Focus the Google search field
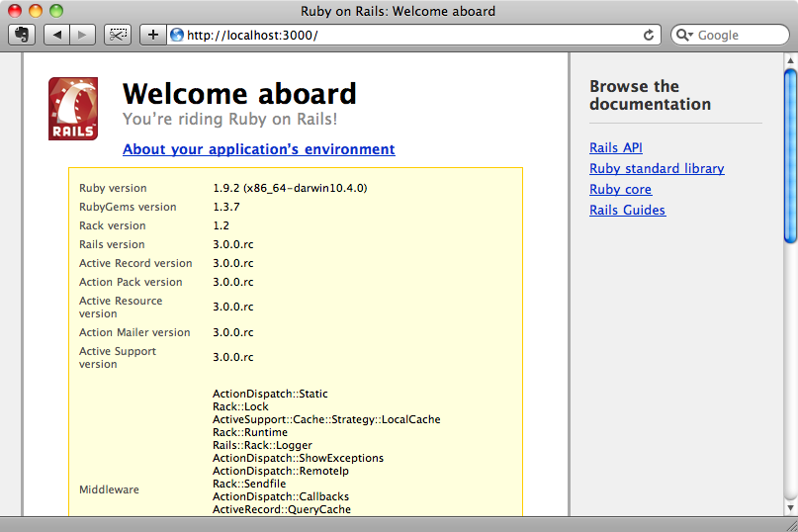The height and width of the screenshot is (532, 798). pos(730,36)
